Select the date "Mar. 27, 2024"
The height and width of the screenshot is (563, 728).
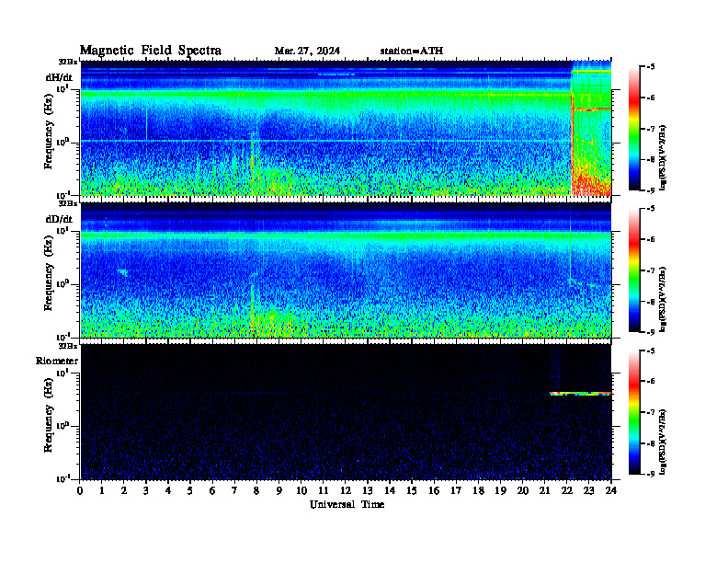[307, 51]
